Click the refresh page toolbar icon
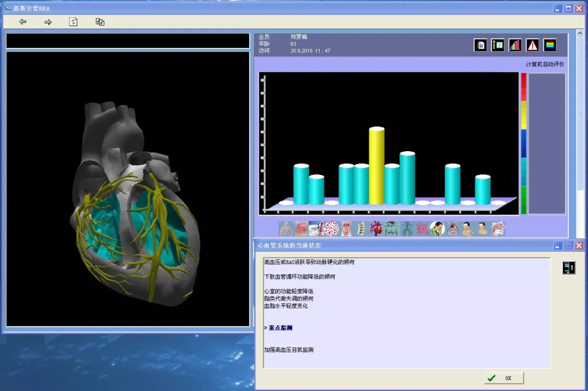Screen dimensions: 588x391 (x=73, y=22)
